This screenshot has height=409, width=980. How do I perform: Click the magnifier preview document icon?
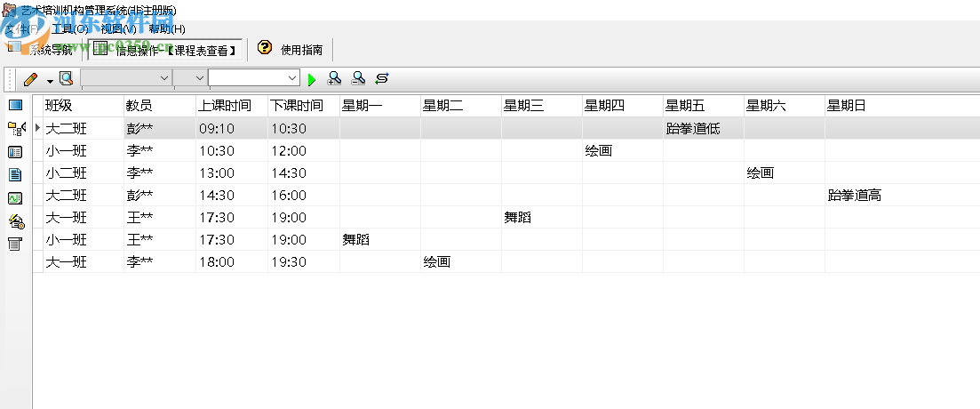(x=66, y=79)
